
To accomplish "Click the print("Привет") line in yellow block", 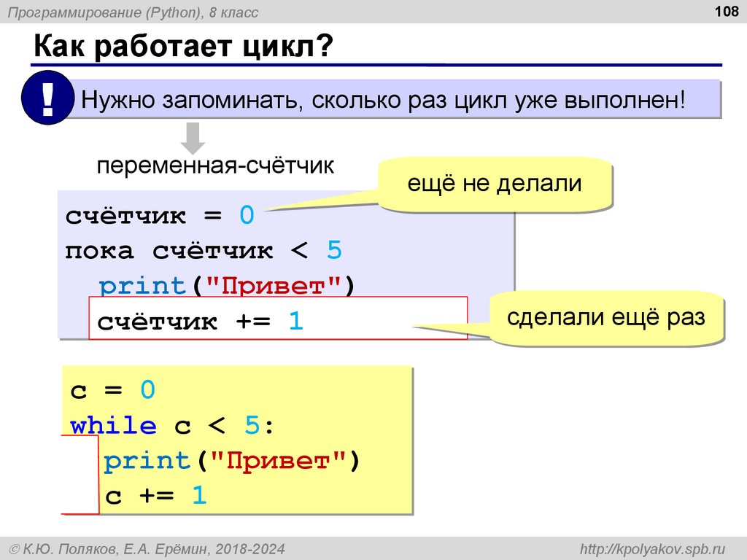I will point(231,461).
